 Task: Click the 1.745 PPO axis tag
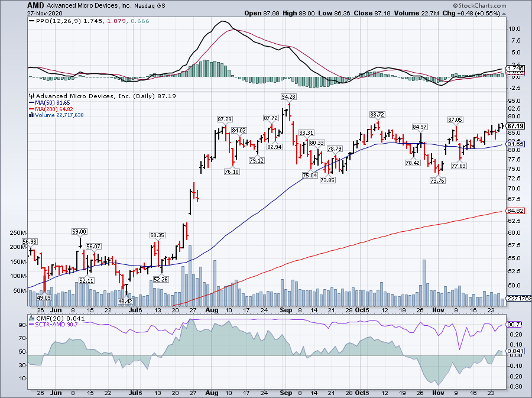tap(515, 68)
